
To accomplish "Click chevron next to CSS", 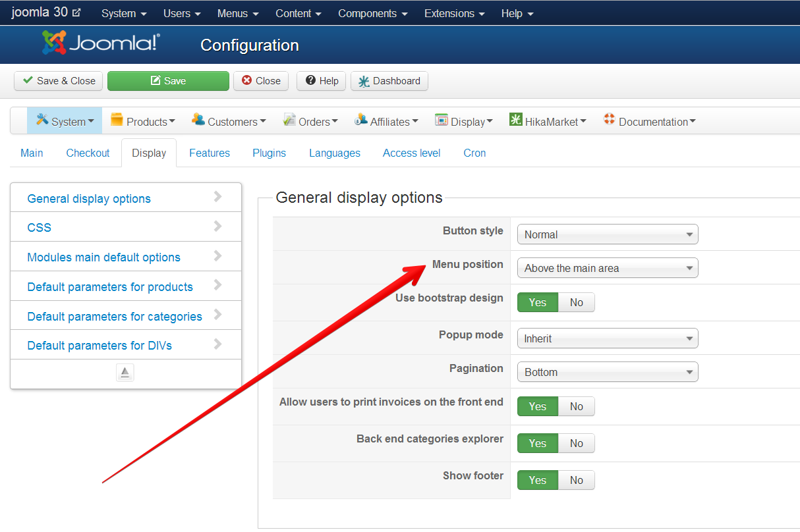I will 218,226.
